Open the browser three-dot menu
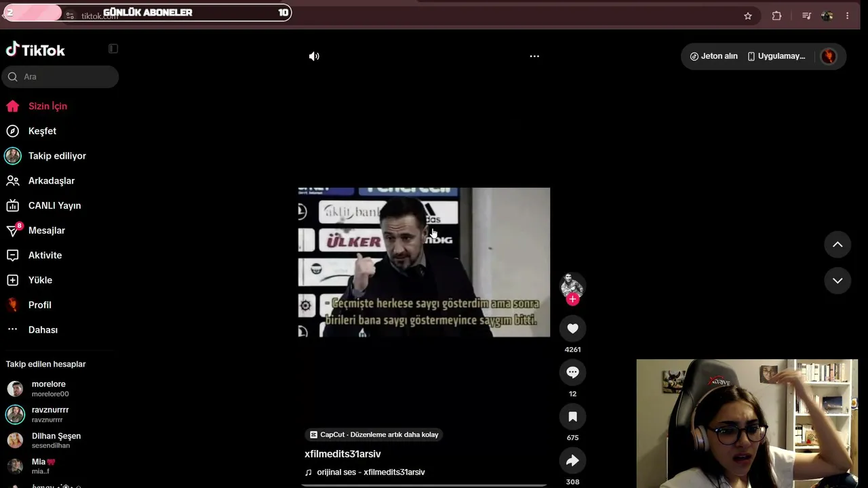This screenshot has height=488, width=868. [847, 16]
